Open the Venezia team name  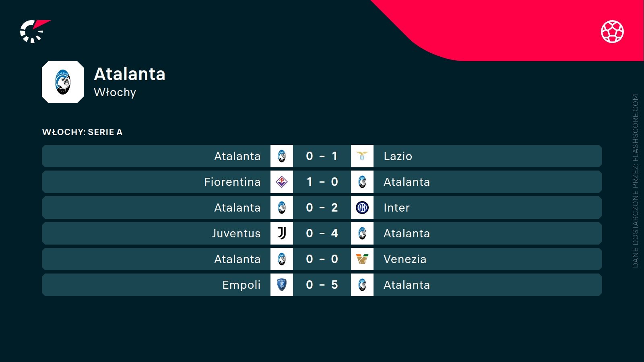pos(405,259)
